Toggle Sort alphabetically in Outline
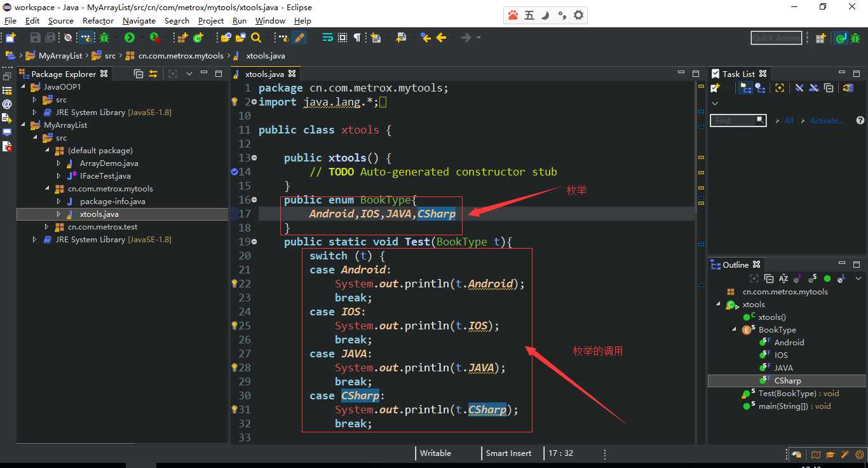 783,279
